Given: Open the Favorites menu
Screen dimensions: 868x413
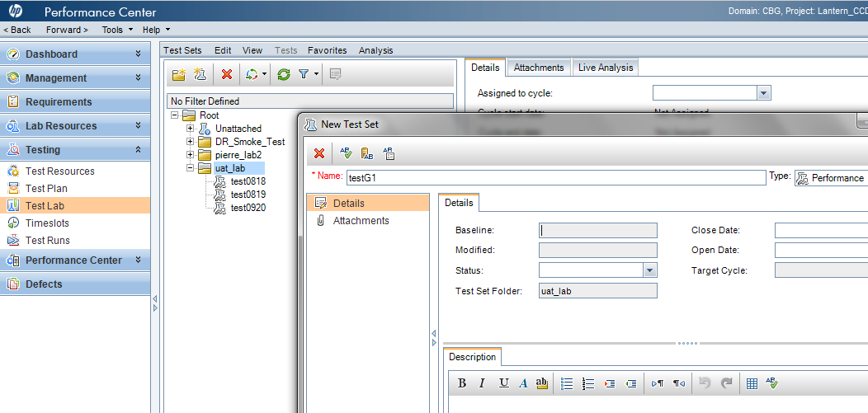Looking at the screenshot, I should click(328, 50).
